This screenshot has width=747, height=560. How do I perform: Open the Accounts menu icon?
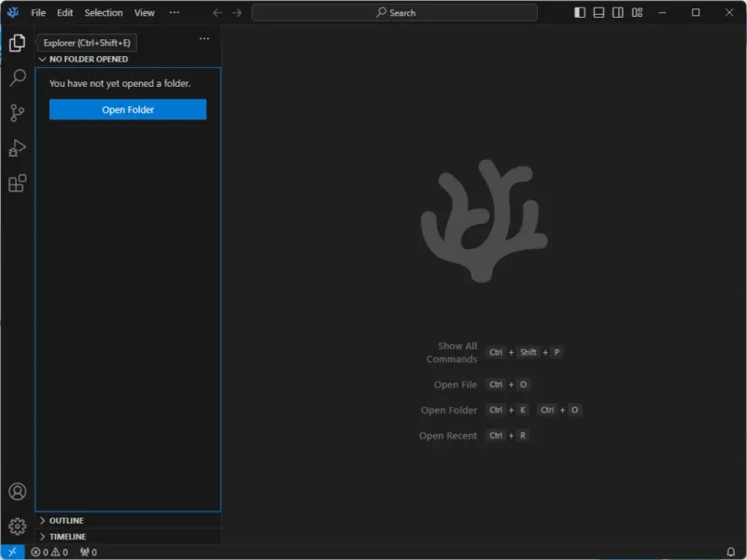(17, 492)
